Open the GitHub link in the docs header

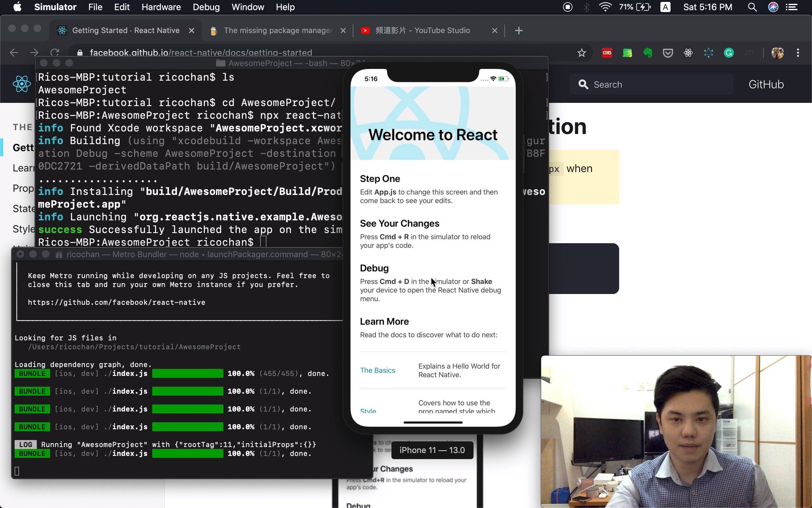pos(766,84)
